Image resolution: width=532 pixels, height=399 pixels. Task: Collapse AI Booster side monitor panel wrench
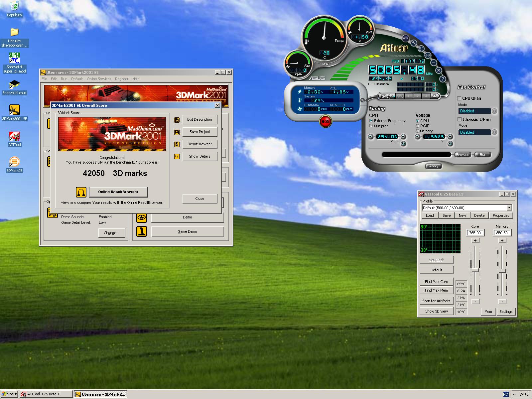point(362,100)
